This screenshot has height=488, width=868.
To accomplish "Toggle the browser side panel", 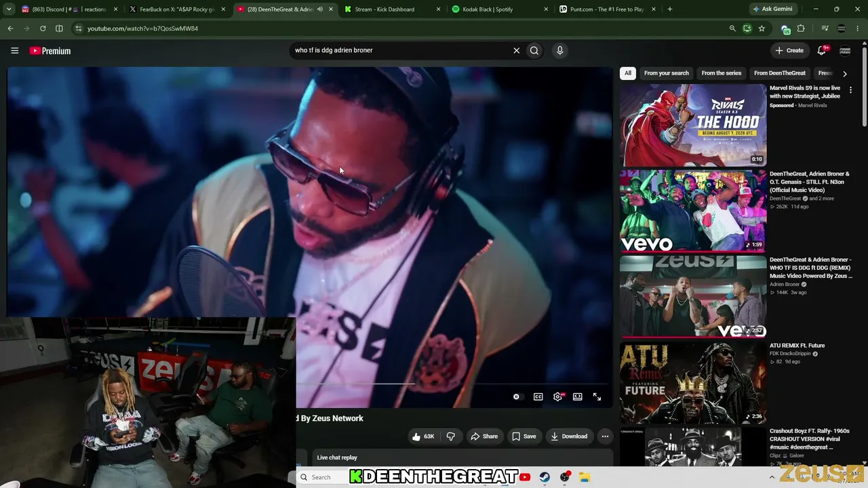I will [59, 28].
